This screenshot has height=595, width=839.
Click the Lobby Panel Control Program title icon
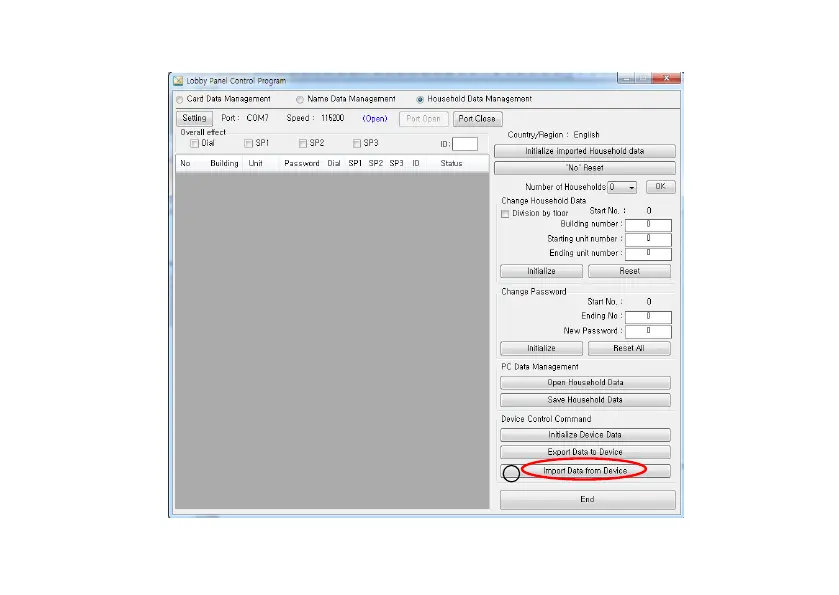click(x=178, y=81)
